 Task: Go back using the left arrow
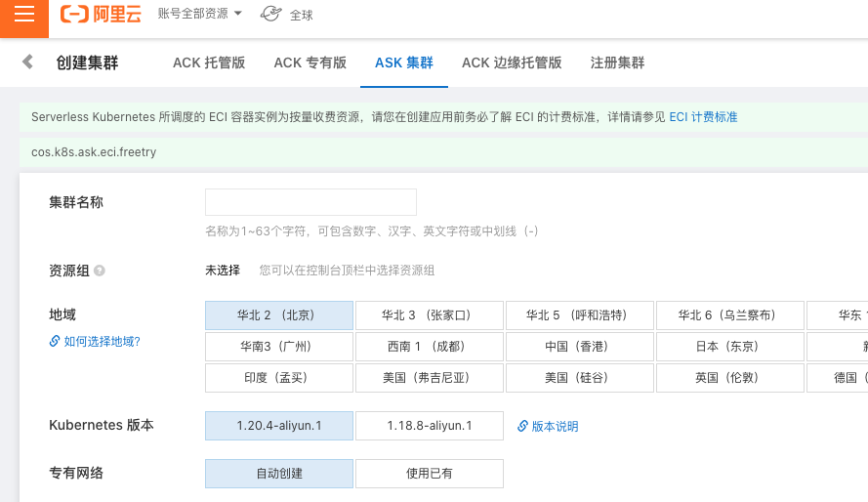(x=27, y=62)
